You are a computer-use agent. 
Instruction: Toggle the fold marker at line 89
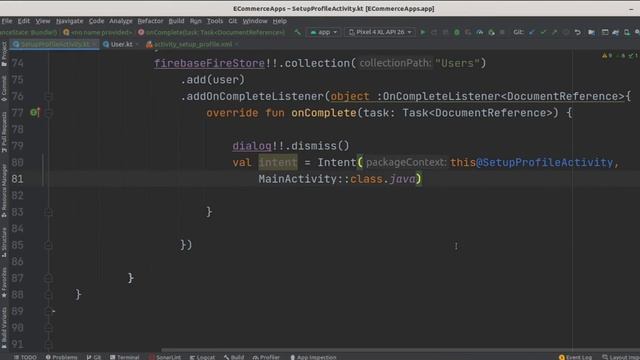point(48,311)
